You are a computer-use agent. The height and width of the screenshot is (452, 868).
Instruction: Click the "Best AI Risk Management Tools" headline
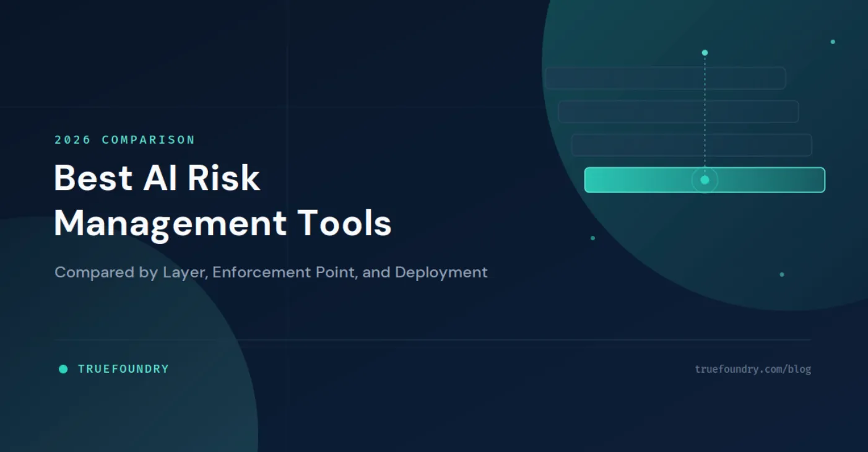pos(223,201)
